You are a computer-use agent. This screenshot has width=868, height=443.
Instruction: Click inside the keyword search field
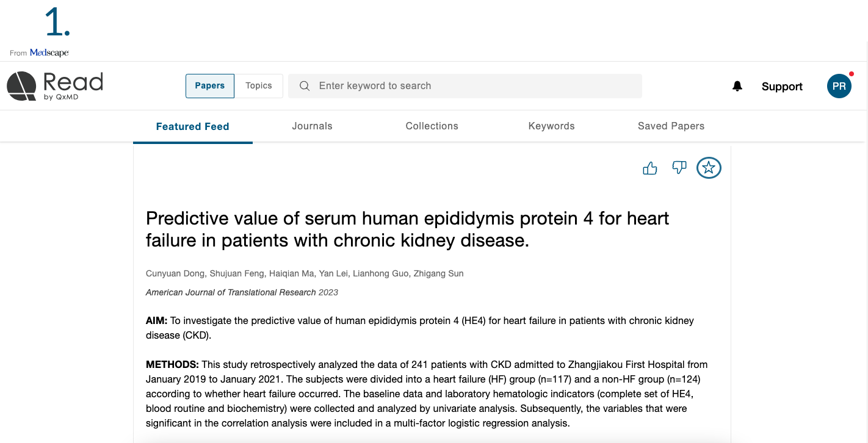[x=465, y=86]
